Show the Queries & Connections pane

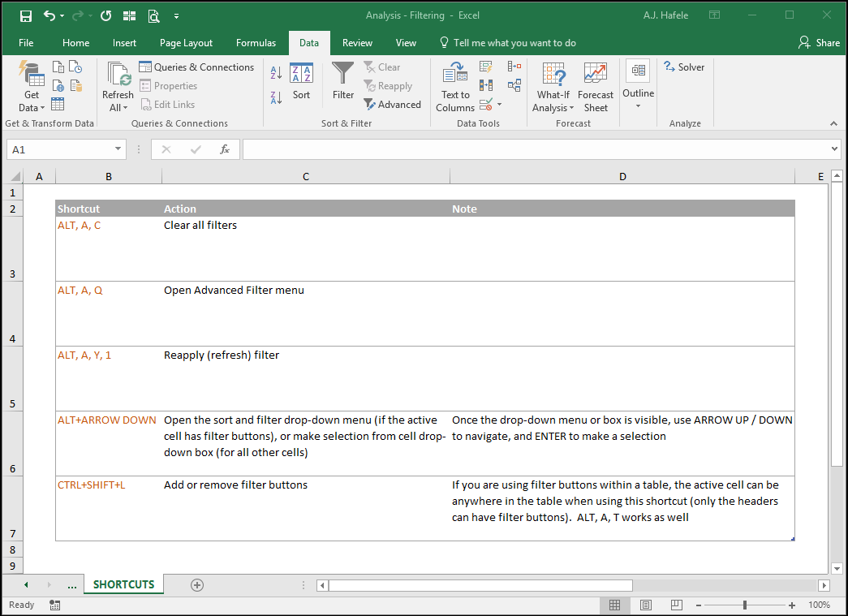(x=196, y=67)
